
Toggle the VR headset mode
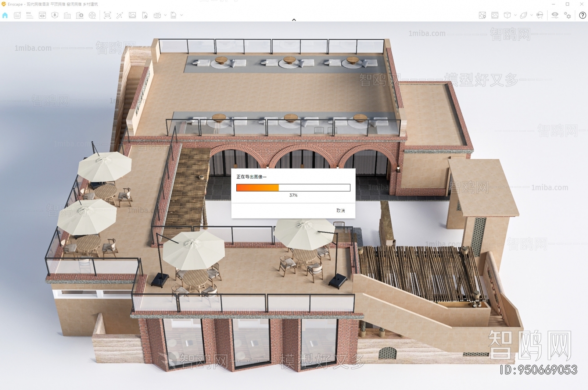tap(540, 15)
